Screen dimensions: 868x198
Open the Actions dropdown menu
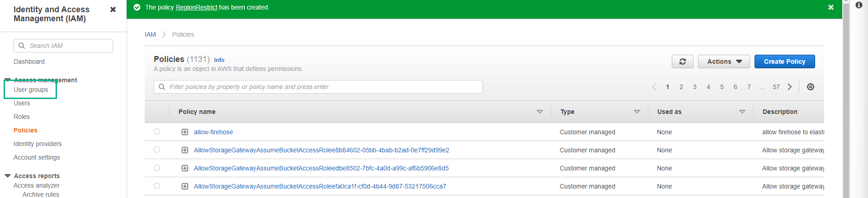click(724, 61)
